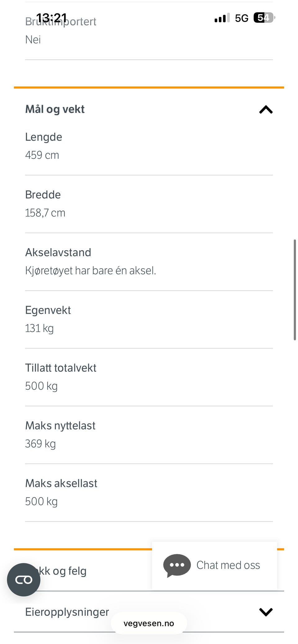The height and width of the screenshot is (644, 298).
Task: Tap the 13:21 clock in status bar
Action: (x=52, y=18)
